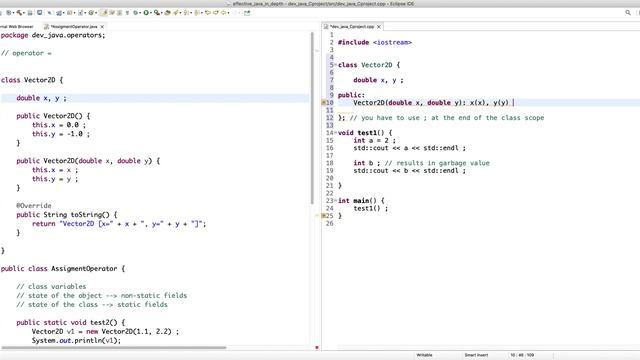Collapse the test1 function fold on line 14
This screenshot has width=640, height=360.
[336, 133]
